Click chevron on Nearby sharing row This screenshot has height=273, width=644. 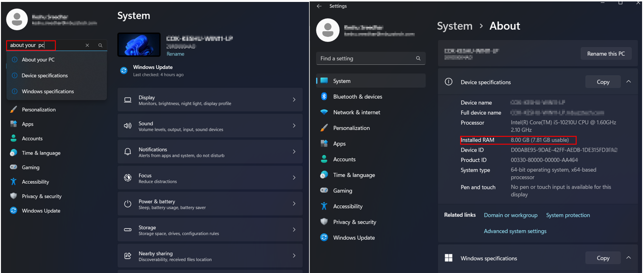tap(294, 256)
